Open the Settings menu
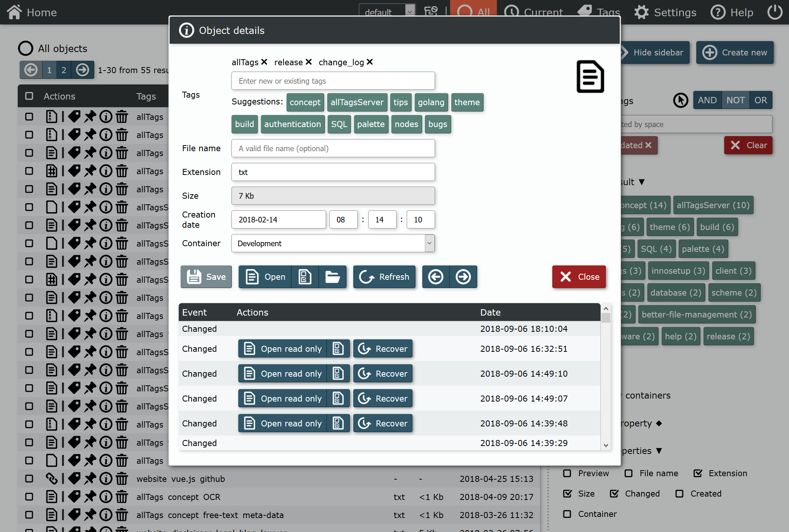 tap(665, 12)
